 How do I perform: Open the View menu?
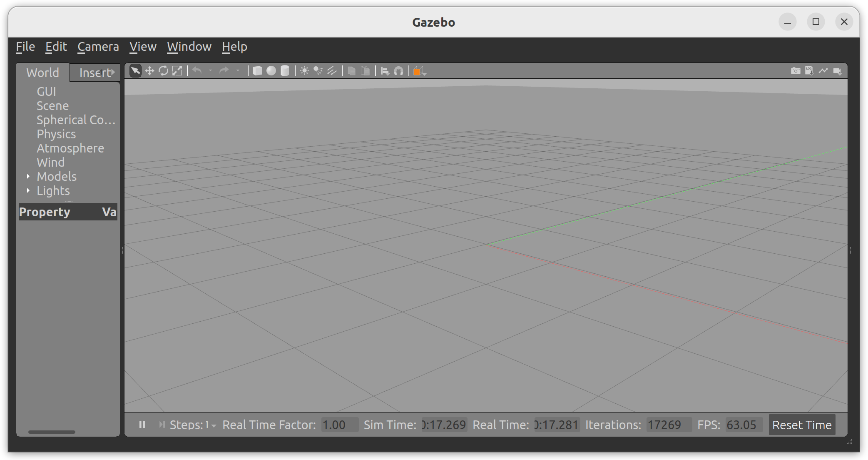143,47
